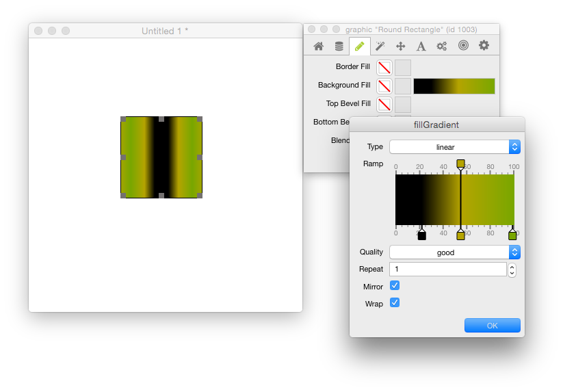
Task: Open the position arrows tab
Action: (x=400, y=46)
